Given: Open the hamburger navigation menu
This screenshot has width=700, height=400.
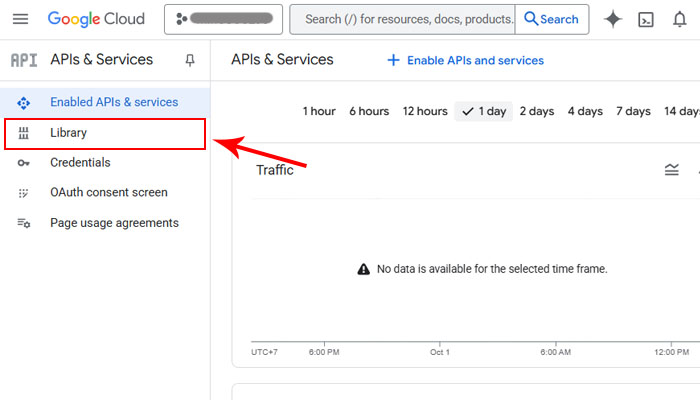Looking at the screenshot, I should (20, 19).
